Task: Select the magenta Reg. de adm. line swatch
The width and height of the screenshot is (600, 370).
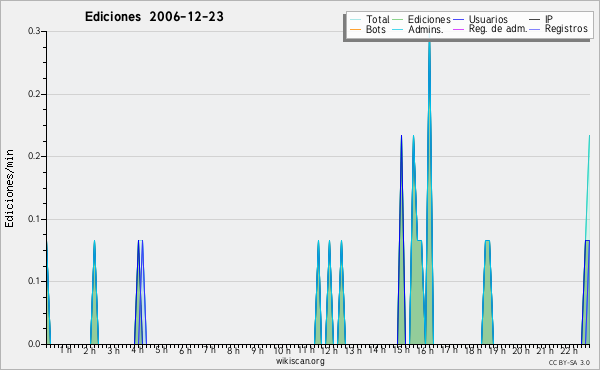Action: click(458, 29)
